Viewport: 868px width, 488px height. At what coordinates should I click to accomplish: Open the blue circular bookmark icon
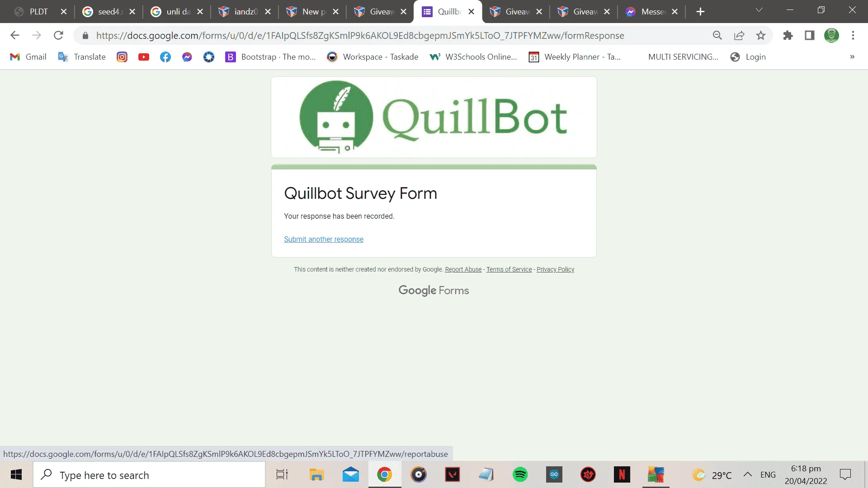(209, 57)
